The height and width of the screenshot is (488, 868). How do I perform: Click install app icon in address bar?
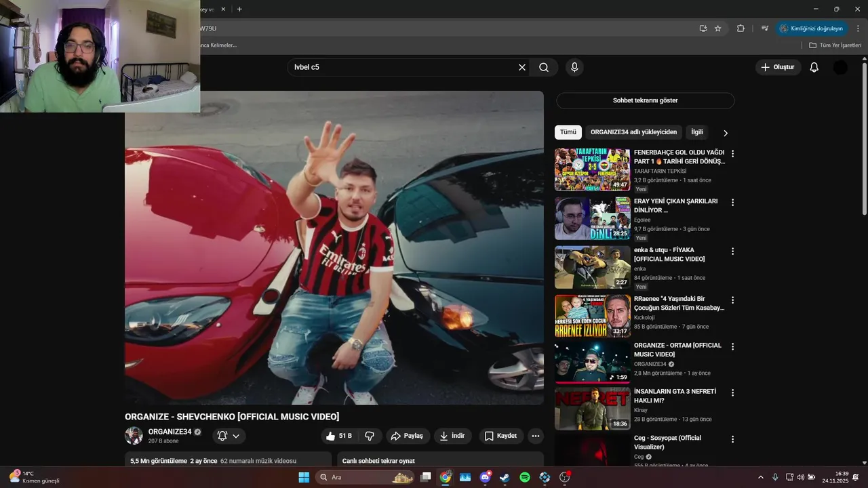[703, 28]
